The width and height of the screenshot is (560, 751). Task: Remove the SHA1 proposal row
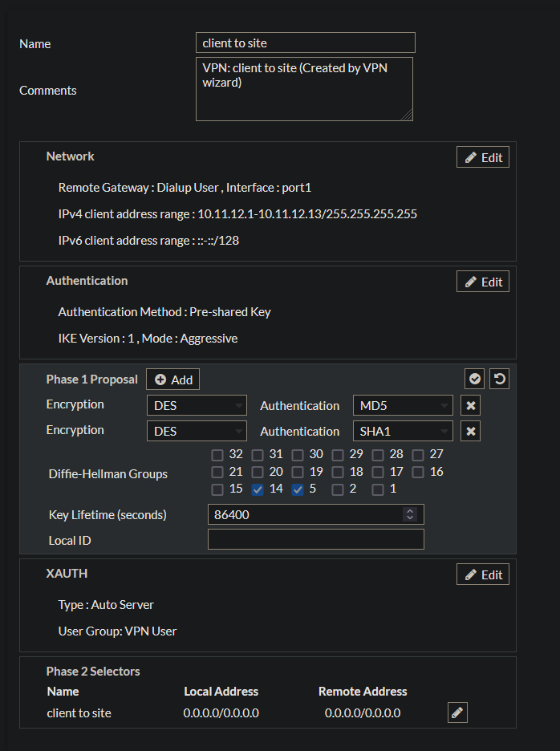coord(472,432)
